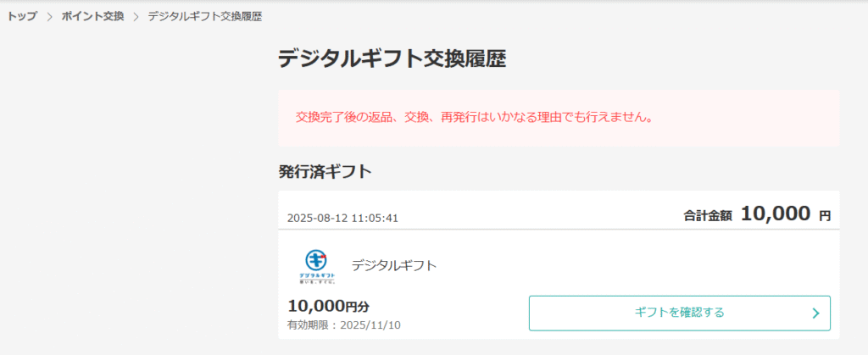This screenshot has height=355, width=868.
Task: Select the デジタルギフト交換履歴 breadcrumb item
Action: (x=205, y=17)
